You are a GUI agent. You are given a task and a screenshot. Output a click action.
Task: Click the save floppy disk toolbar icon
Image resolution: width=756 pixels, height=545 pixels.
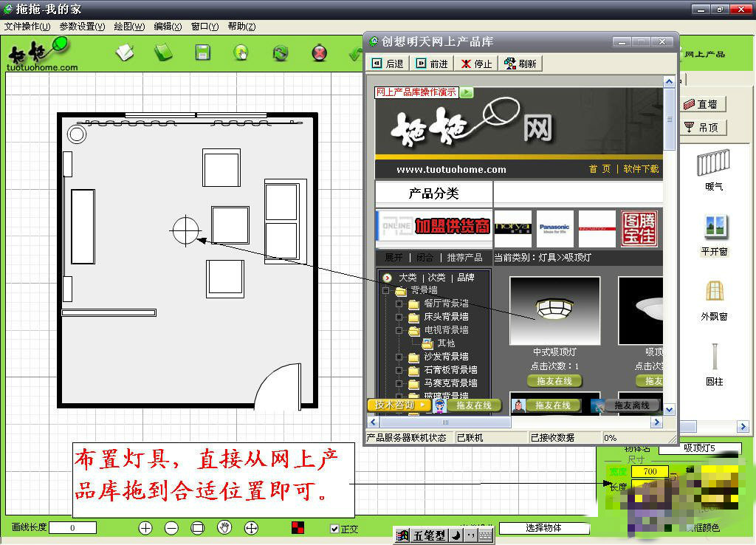(x=202, y=52)
